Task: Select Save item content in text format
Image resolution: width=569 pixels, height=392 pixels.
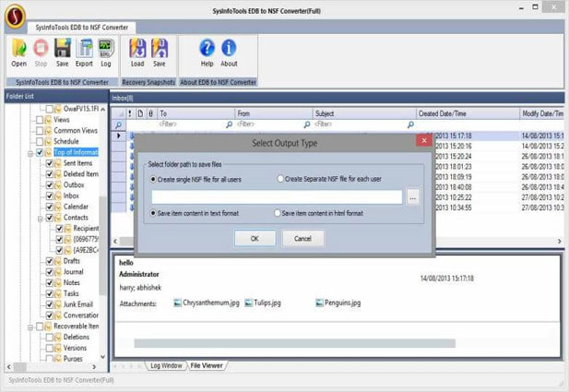Action: [153, 213]
